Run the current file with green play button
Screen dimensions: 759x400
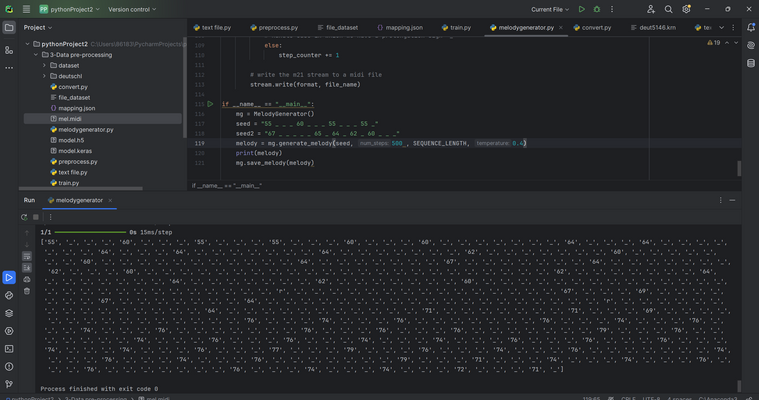coord(582,9)
